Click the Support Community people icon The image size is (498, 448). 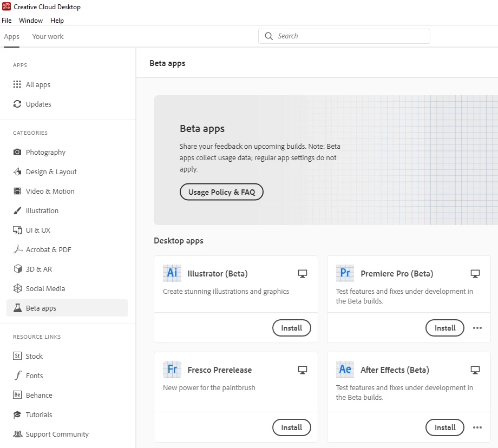tap(17, 434)
